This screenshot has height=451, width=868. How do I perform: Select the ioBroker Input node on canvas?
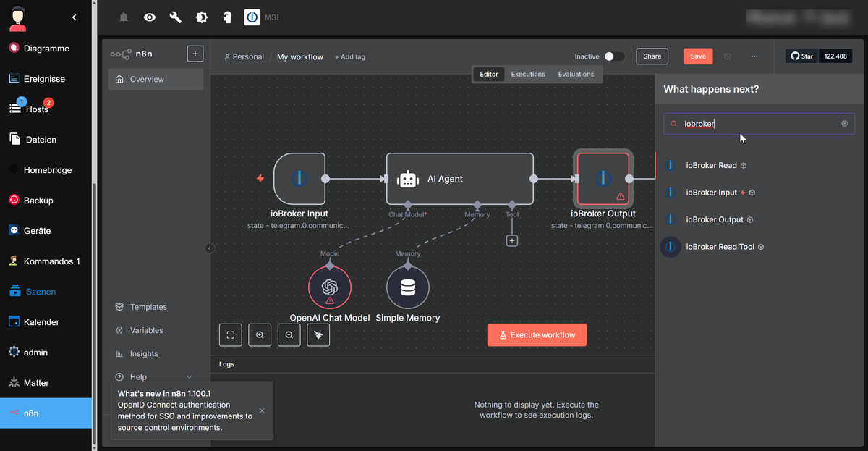tap(299, 179)
